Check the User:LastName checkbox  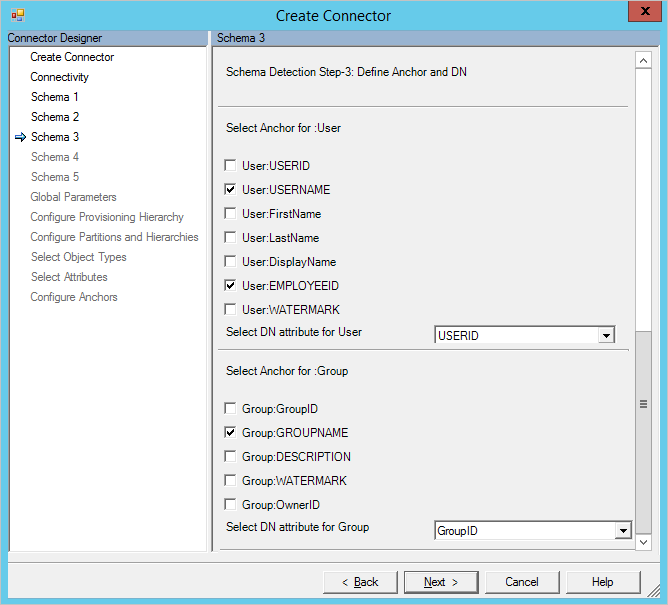(x=230, y=237)
